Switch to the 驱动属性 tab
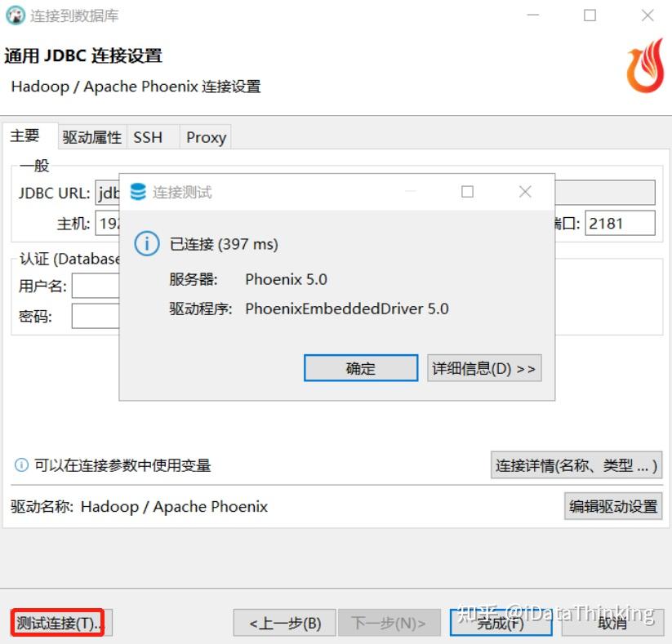This screenshot has height=644, width=672. (x=92, y=137)
